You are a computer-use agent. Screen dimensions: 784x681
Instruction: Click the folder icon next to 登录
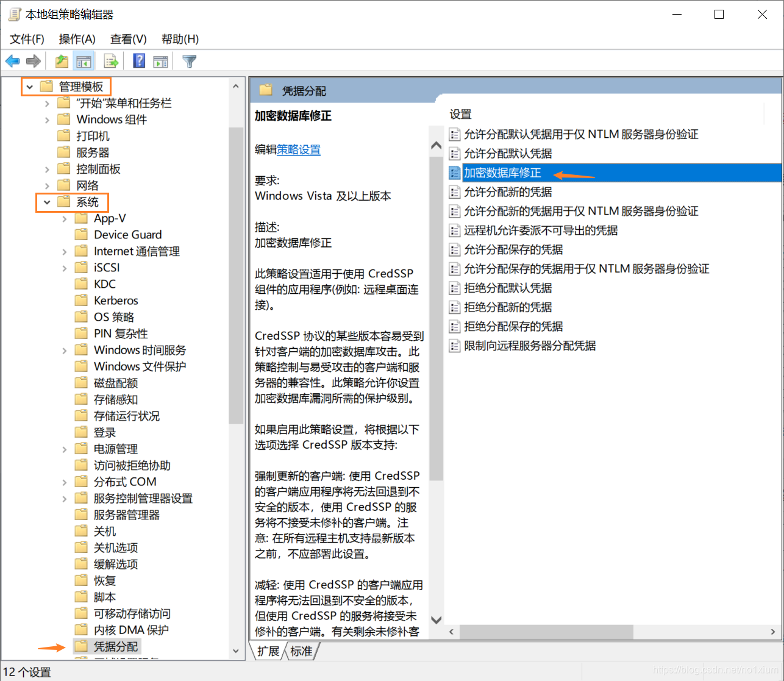click(81, 432)
